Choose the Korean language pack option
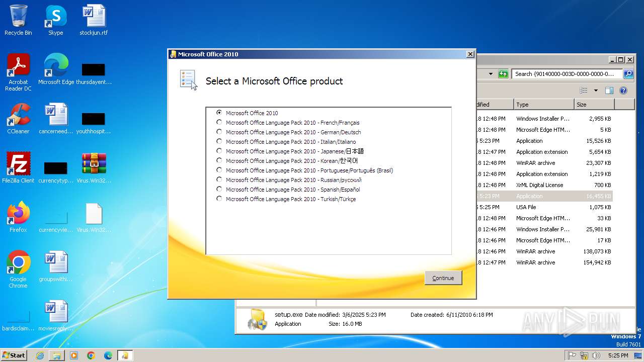 tap(219, 160)
